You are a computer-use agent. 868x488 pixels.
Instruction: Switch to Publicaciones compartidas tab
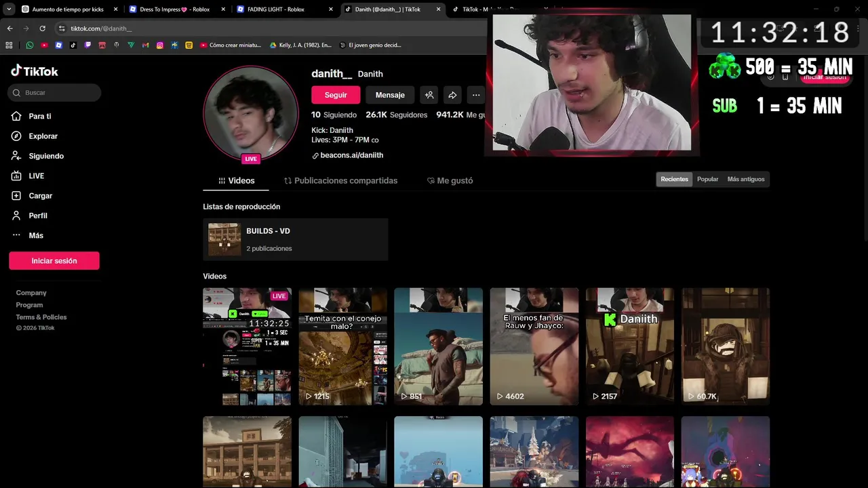point(340,181)
